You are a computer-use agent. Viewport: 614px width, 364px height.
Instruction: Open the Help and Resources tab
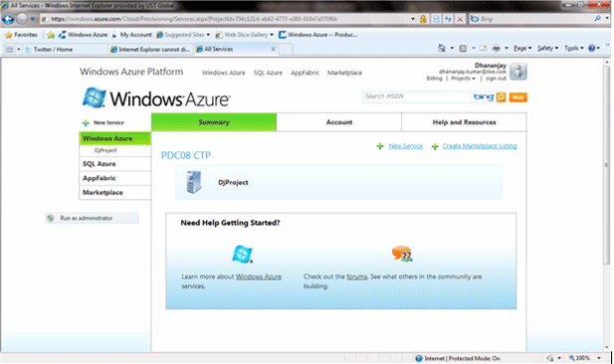tap(464, 122)
